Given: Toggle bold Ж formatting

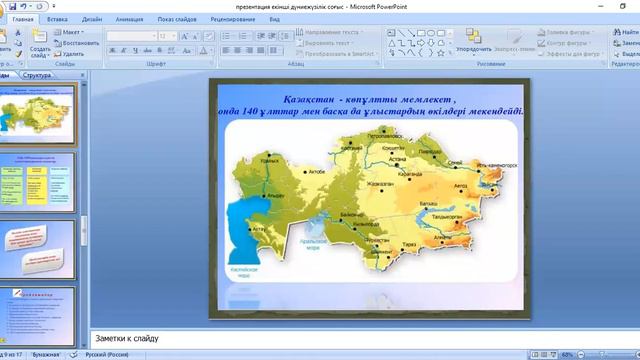Looking at the screenshot, I should (x=112, y=50).
